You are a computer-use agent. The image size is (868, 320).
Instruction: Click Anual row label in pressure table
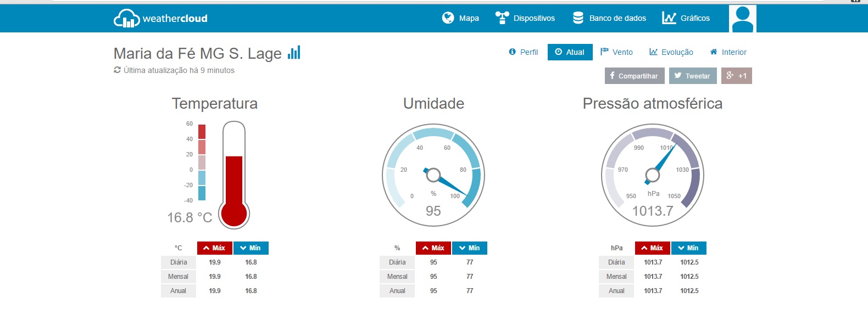click(616, 291)
